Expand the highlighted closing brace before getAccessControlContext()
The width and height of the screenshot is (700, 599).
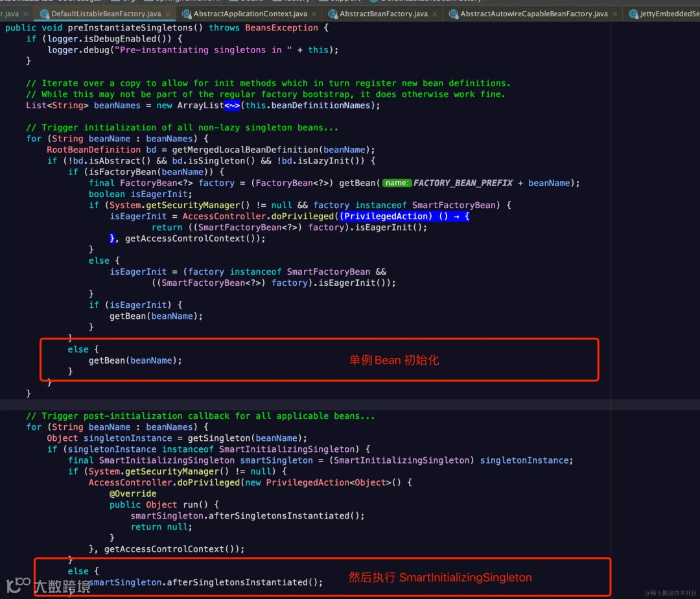[112, 239]
